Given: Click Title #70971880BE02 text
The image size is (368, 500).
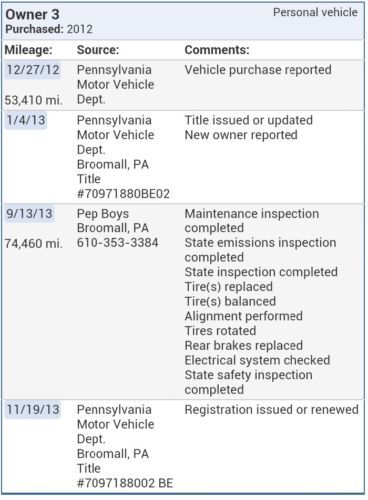Looking at the screenshot, I should point(123,186).
